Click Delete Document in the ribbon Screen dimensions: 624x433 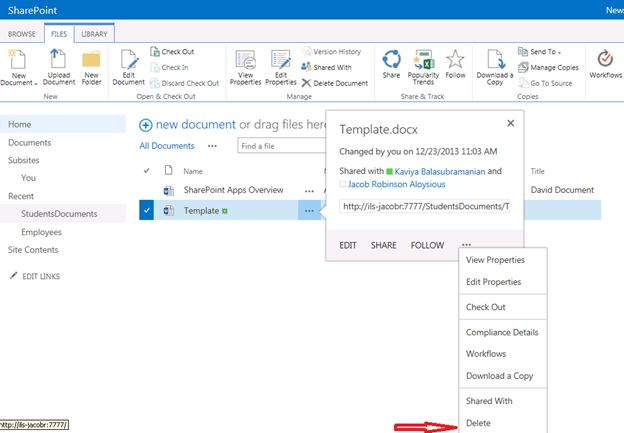(335, 83)
